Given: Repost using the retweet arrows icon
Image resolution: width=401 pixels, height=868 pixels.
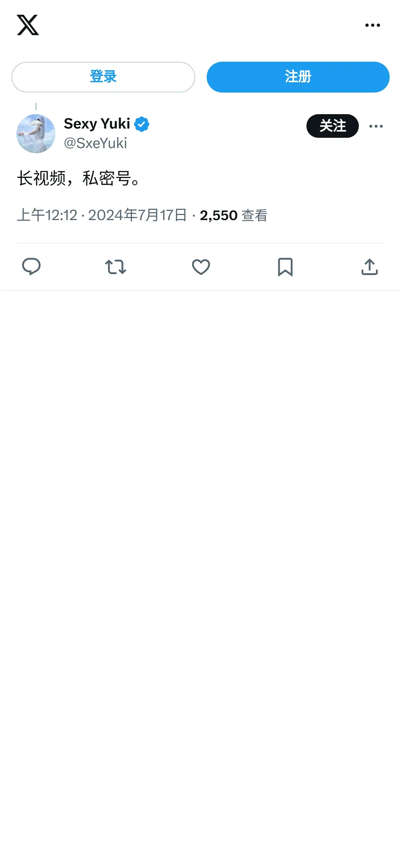Looking at the screenshot, I should point(116,267).
